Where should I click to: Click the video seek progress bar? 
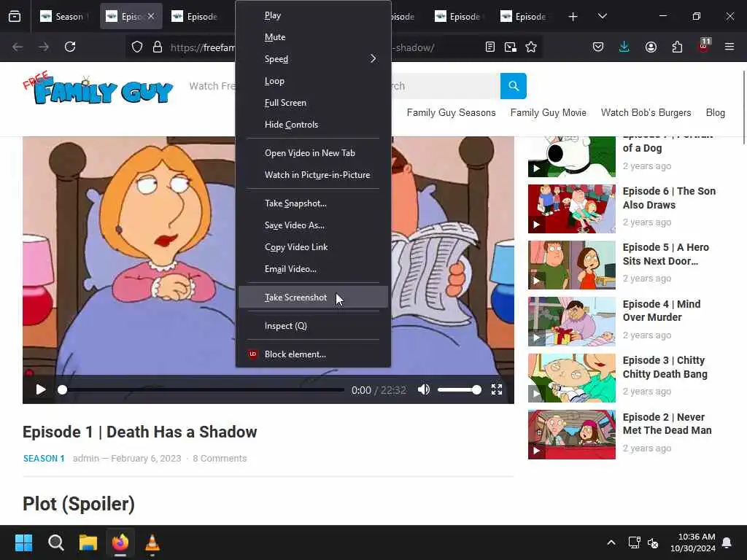tap(203, 389)
